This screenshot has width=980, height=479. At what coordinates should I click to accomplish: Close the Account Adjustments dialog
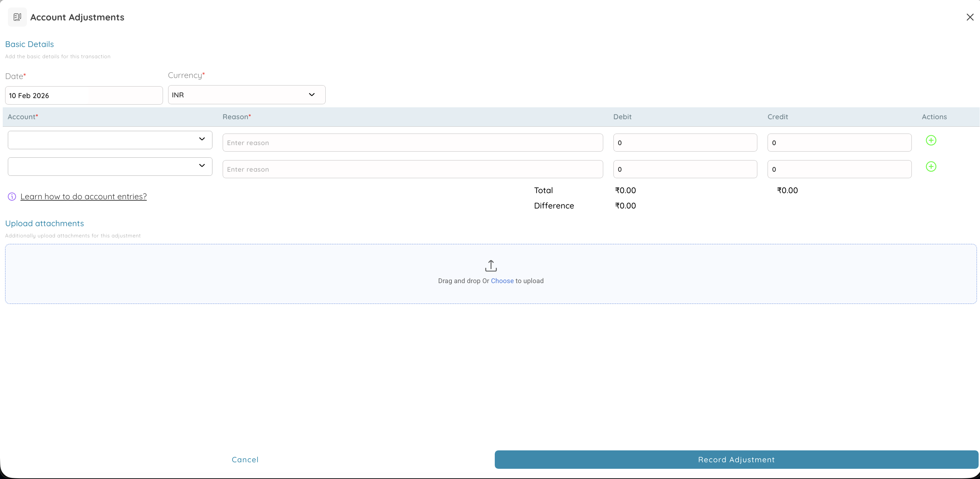point(970,17)
